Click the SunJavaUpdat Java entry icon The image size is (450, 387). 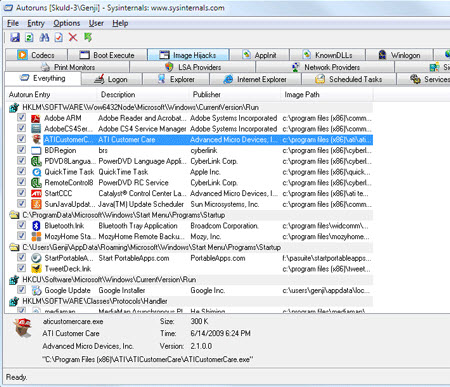(x=36, y=204)
